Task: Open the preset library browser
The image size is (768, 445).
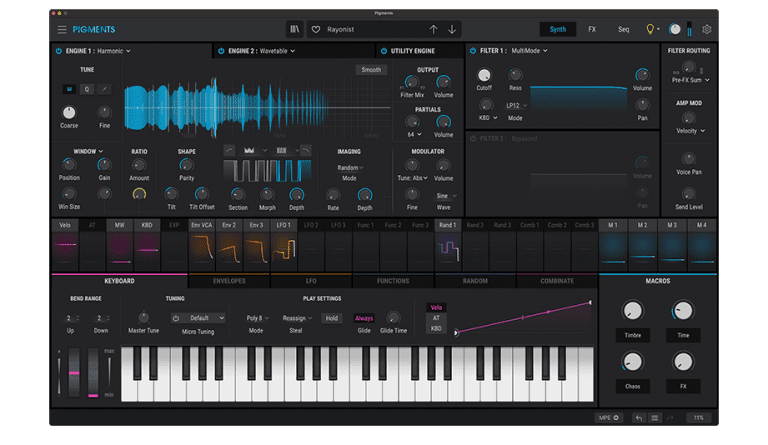Action: coord(294,30)
